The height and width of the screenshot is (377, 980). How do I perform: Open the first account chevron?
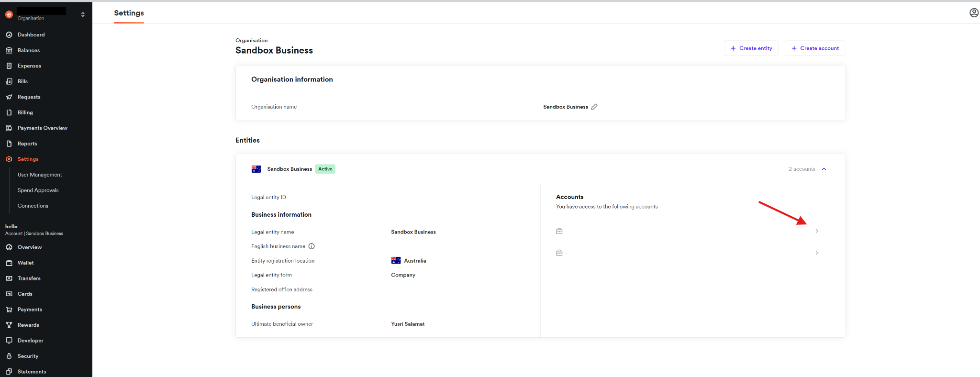[x=816, y=231]
